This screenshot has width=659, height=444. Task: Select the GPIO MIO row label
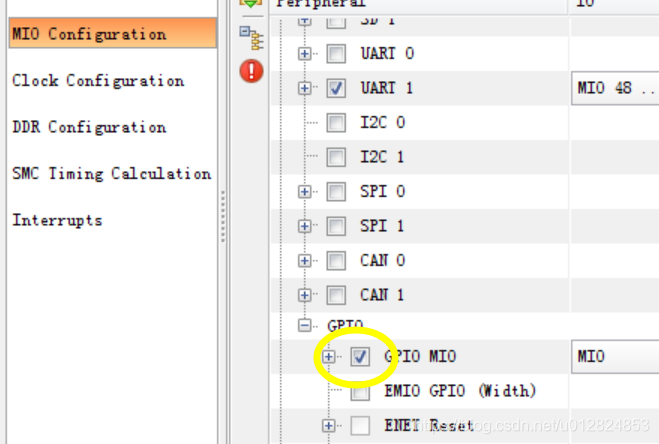coord(420,357)
